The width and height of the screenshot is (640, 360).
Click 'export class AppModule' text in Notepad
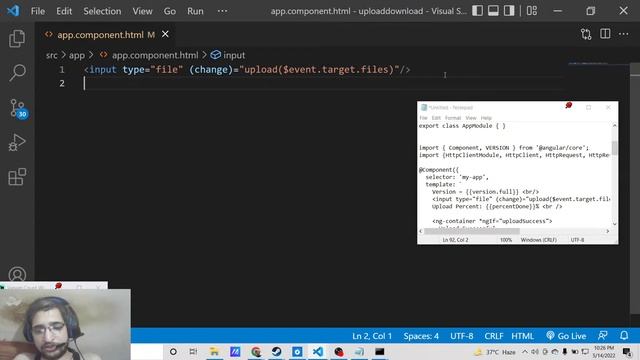[455, 126]
